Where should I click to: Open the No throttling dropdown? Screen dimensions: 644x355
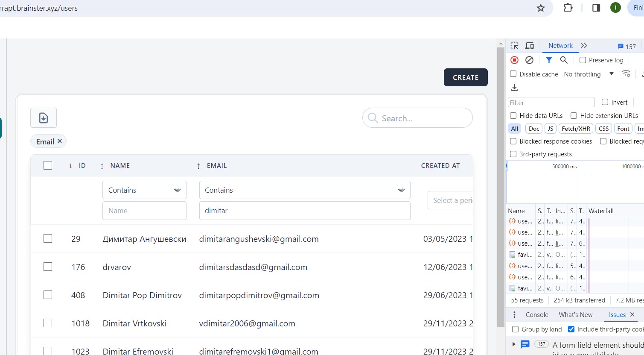click(x=589, y=74)
